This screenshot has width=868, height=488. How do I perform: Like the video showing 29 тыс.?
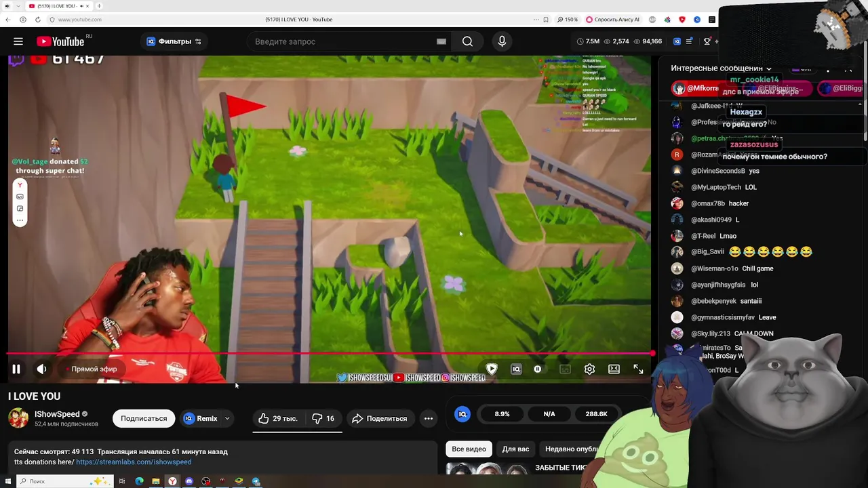(x=278, y=418)
